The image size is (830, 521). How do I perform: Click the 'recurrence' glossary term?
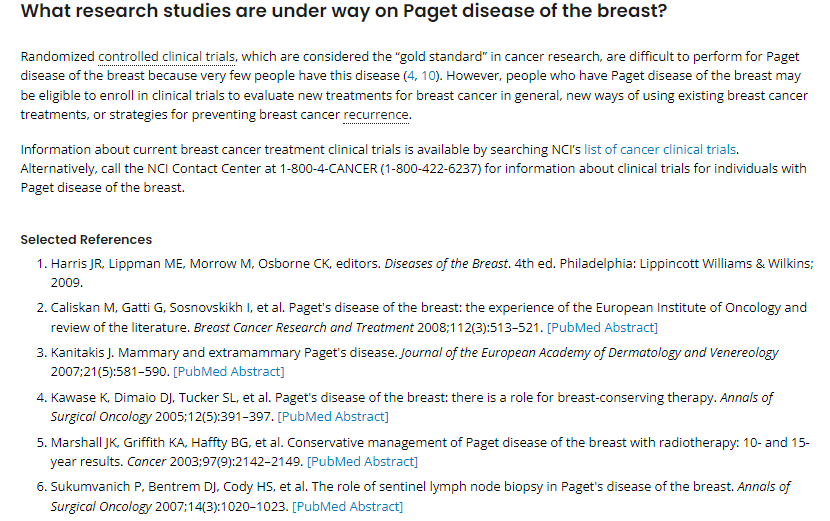pyautogui.click(x=376, y=115)
